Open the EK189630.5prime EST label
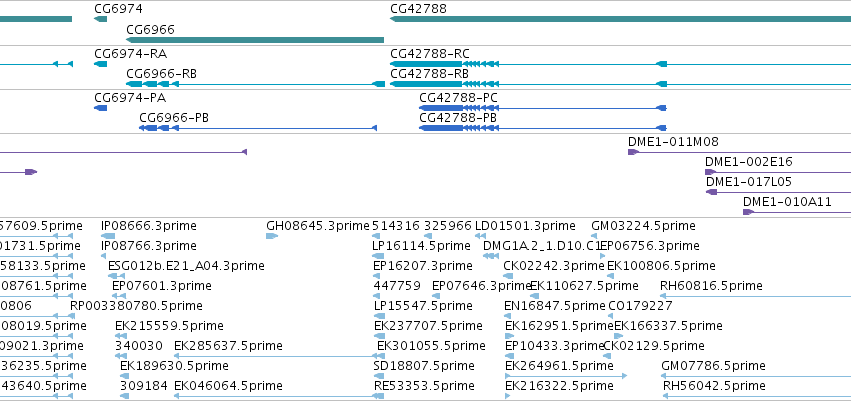 click(174, 366)
